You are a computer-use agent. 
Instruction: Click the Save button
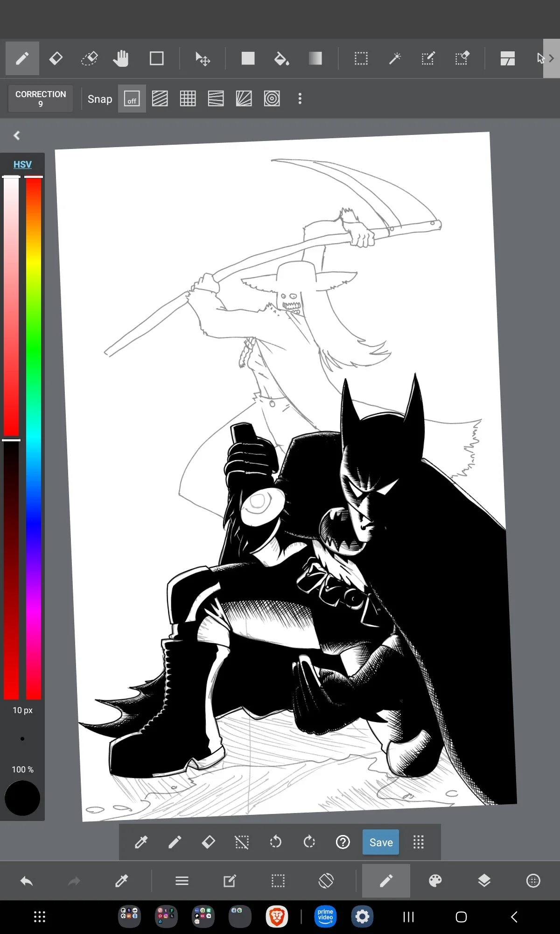coord(381,842)
